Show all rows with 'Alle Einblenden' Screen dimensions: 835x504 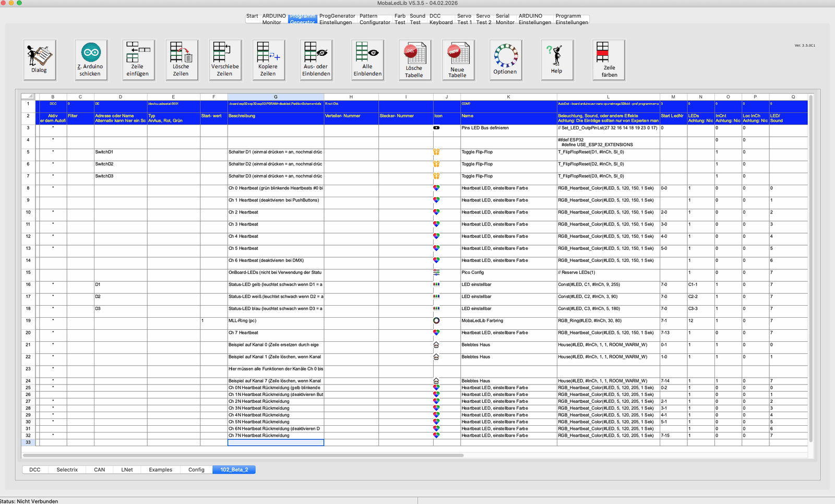[367, 59]
